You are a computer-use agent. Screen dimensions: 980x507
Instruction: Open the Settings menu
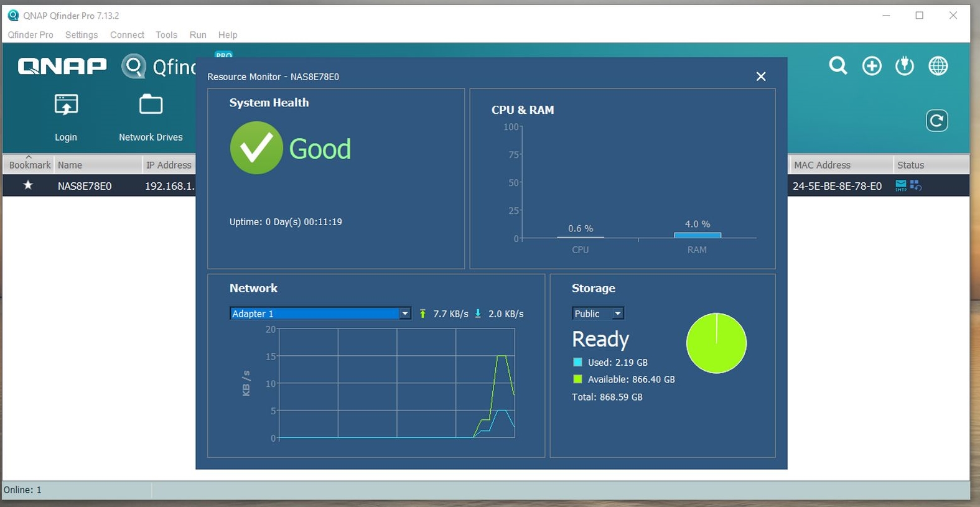(x=82, y=35)
